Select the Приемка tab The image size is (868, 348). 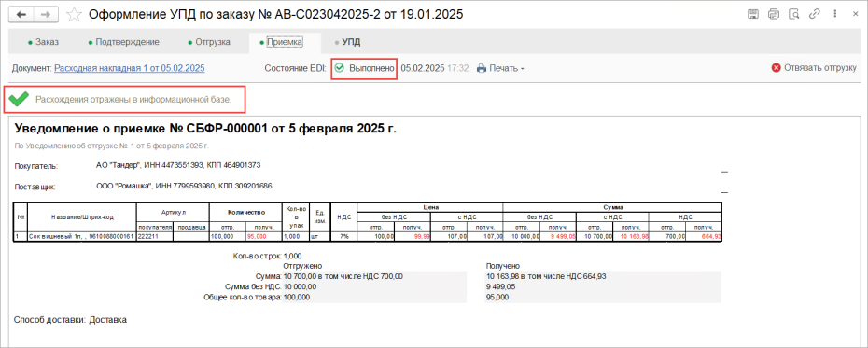tap(285, 42)
